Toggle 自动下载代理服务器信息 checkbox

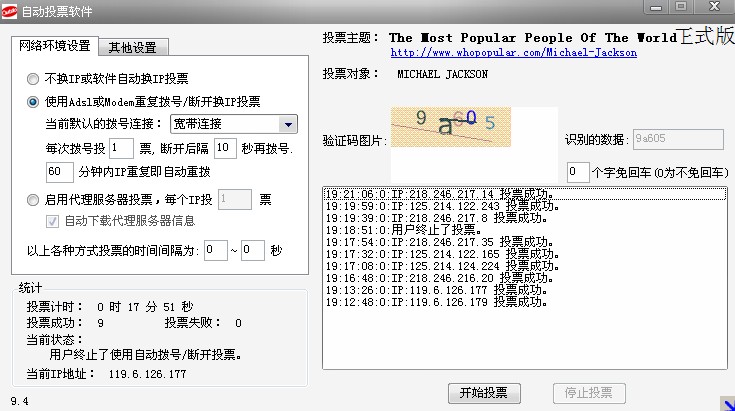pos(54,221)
